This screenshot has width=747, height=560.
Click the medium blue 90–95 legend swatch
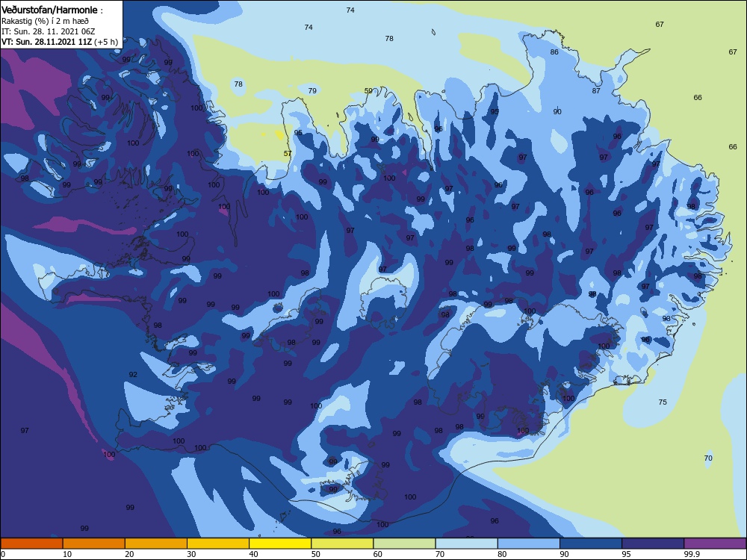(x=591, y=544)
